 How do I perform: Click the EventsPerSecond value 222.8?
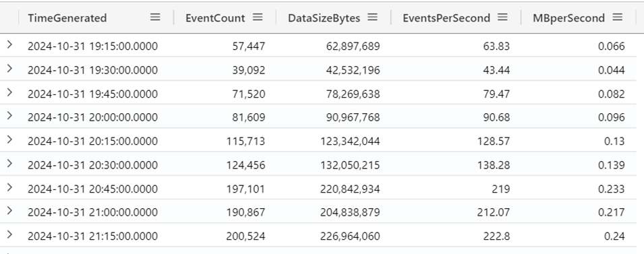[496, 236]
